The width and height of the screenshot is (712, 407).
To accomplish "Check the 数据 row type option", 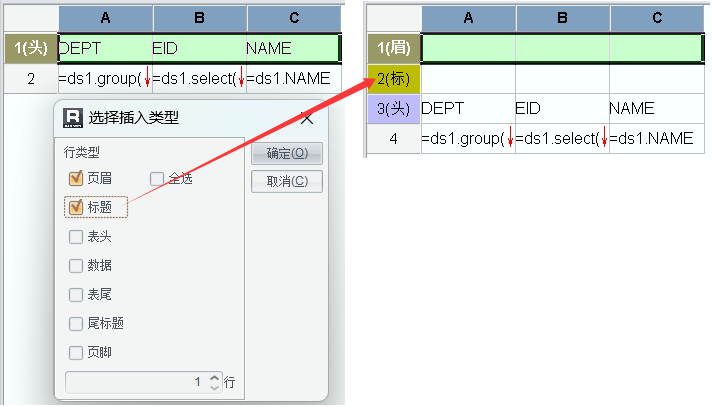I will point(76,266).
